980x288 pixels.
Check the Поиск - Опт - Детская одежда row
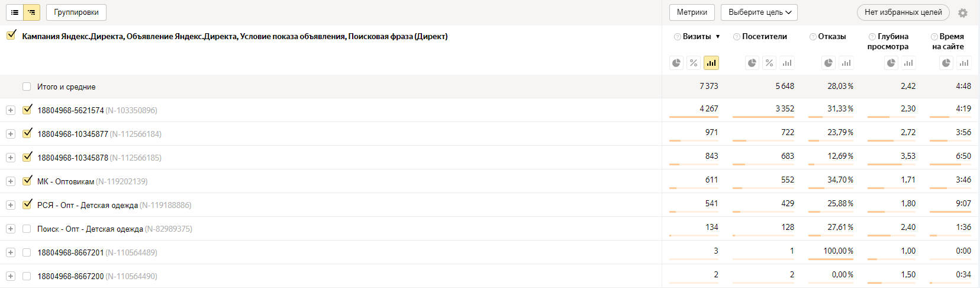pos(27,229)
